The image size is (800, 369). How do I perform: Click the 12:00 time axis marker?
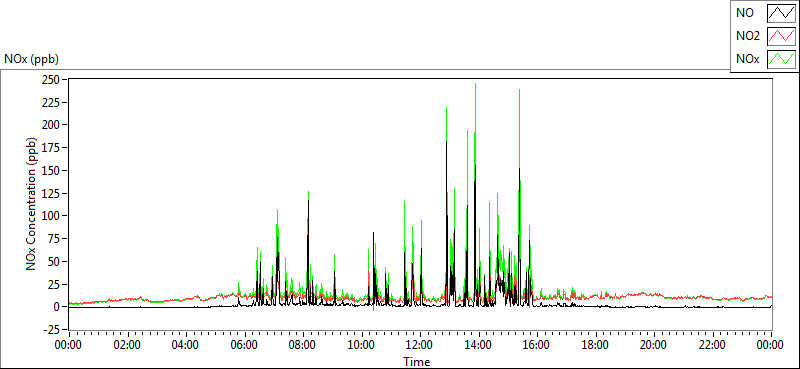coord(420,345)
